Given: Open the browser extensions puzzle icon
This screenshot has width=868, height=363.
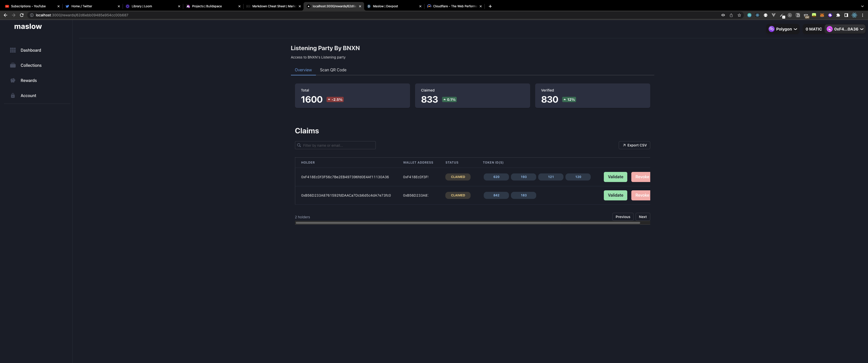Looking at the screenshot, I should pos(838,15).
